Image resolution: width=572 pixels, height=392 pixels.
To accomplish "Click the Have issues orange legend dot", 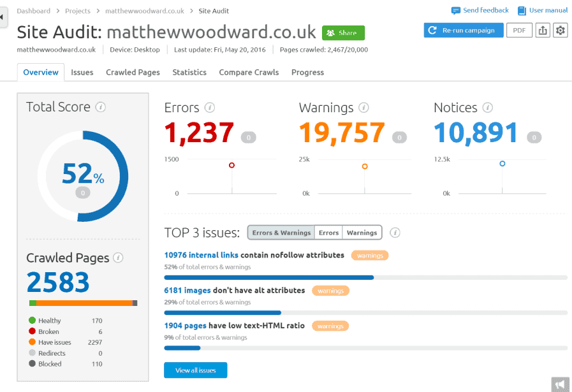I will (x=32, y=342).
